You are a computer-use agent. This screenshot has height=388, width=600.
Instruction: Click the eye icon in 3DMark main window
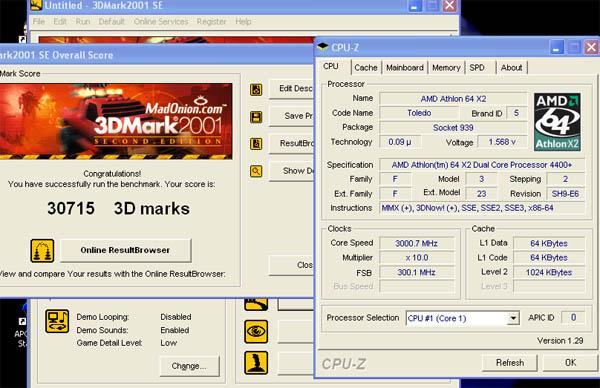click(256, 331)
